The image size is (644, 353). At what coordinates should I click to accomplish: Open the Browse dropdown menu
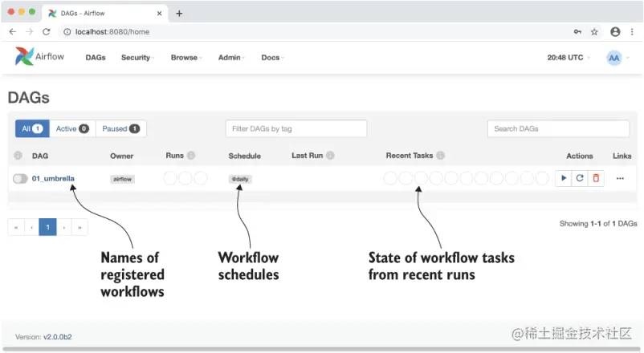pyautogui.click(x=186, y=58)
